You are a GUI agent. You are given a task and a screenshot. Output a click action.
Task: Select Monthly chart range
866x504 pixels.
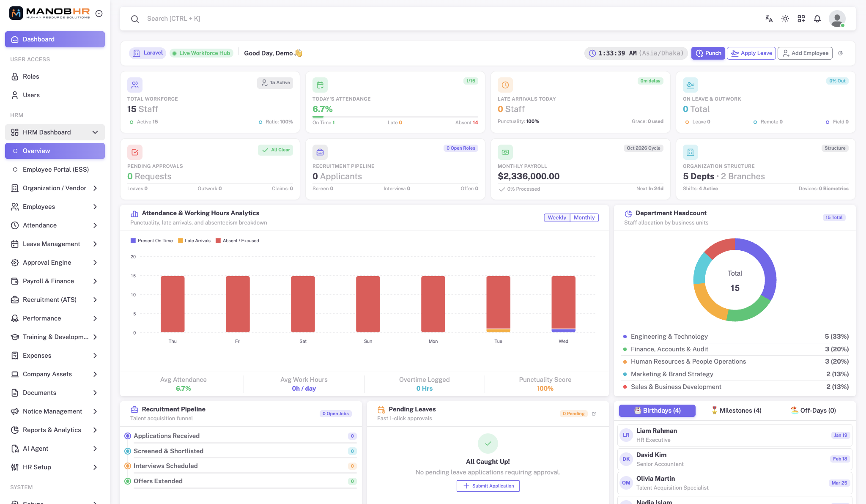pyautogui.click(x=584, y=217)
